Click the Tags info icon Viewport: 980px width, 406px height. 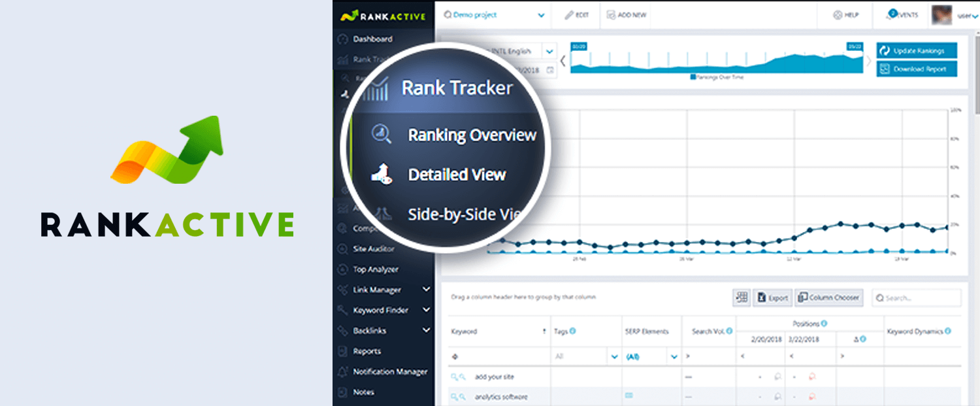click(x=572, y=331)
